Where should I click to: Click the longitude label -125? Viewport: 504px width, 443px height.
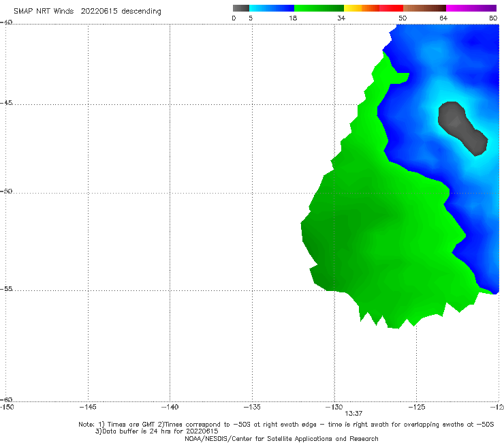417,407
